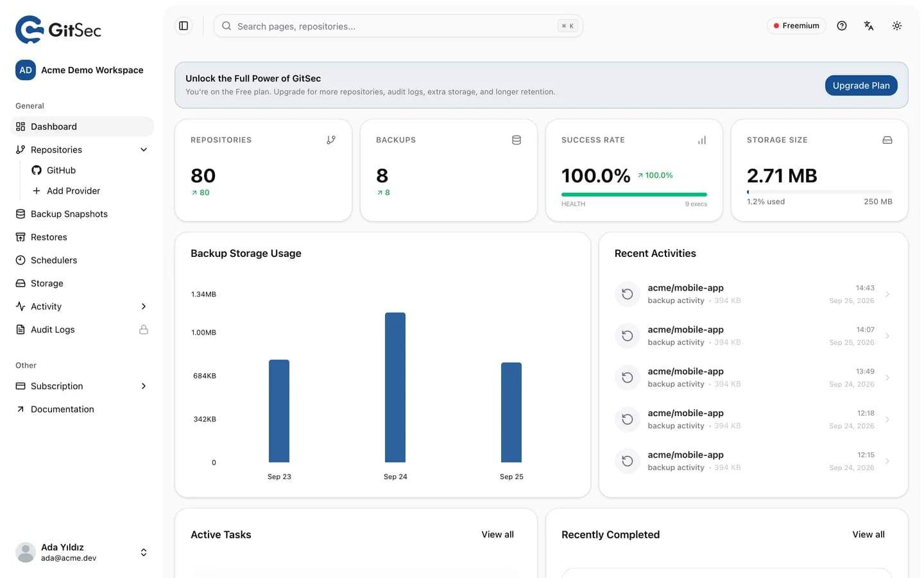
Task: Open the 14:07 activity's chevron
Action: coord(887,336)
